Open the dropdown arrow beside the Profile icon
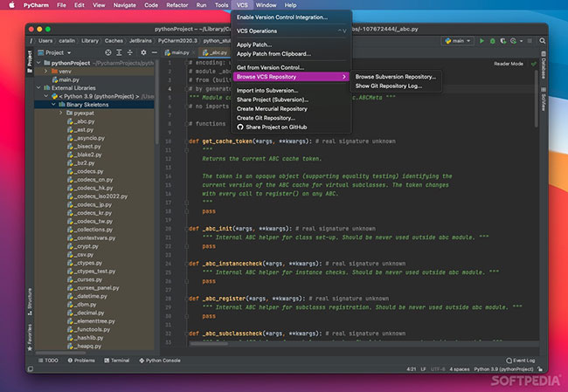Image resolution: width=568 pixels, height=392 pixels. [x=522, y=41]
